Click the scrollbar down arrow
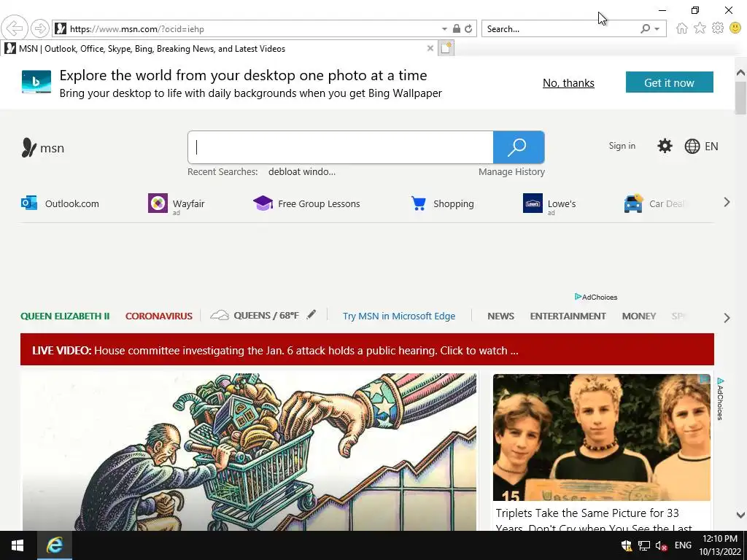The image size is (747, 560). click(x=740, y=515)
